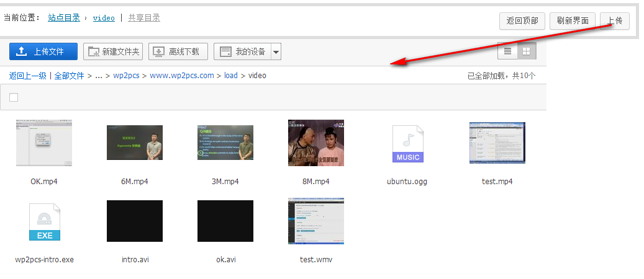The height and width of the screenshot is (279, 644).
Task: Open the site directory link
Action: click(64, 18)
